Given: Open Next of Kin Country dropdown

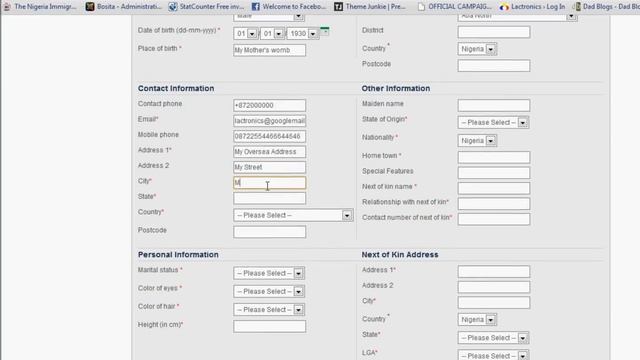Looking at the screenshot, I should click(477, 320).
